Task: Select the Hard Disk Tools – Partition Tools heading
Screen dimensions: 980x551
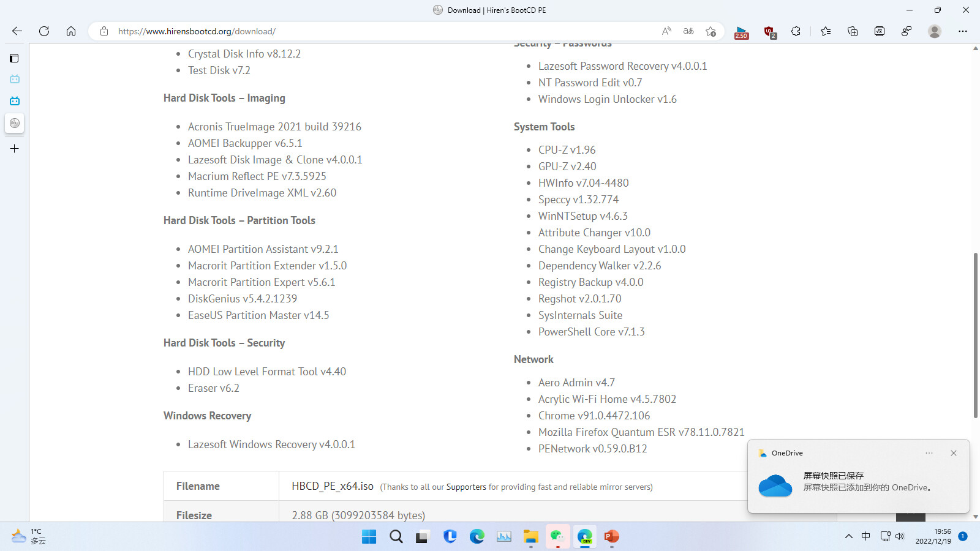Action: coord(239,220)
